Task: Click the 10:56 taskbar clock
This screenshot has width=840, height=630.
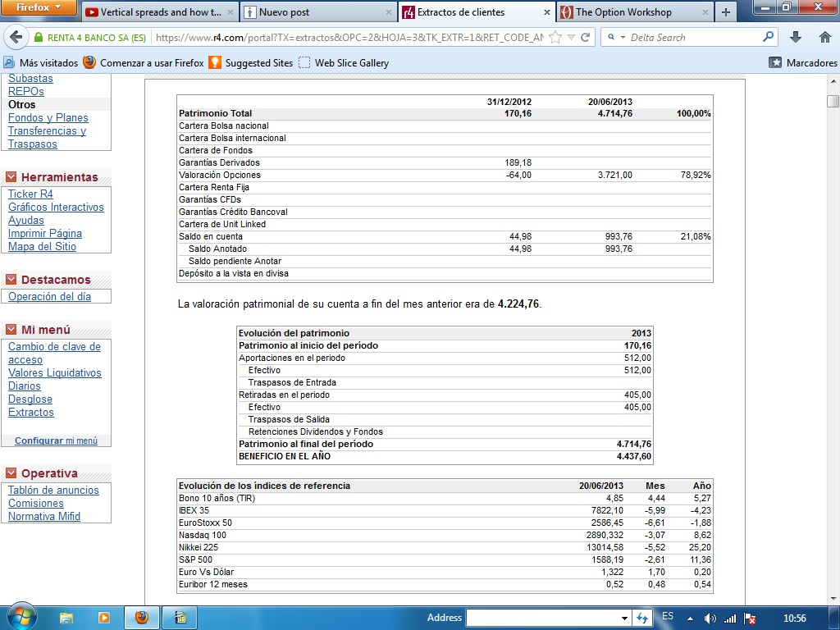Action: pyautogui.click(x=794, y=619)
